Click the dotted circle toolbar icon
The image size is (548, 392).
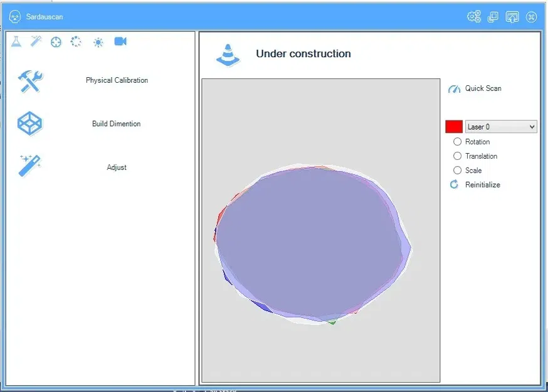76,41
